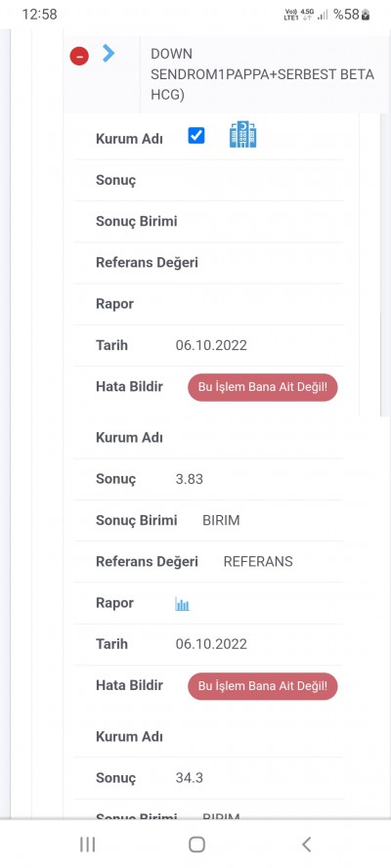The image size is (391, 868).
Task: Tap the first Tarih 06.10.2022 date
Action: tap(211, 345)
